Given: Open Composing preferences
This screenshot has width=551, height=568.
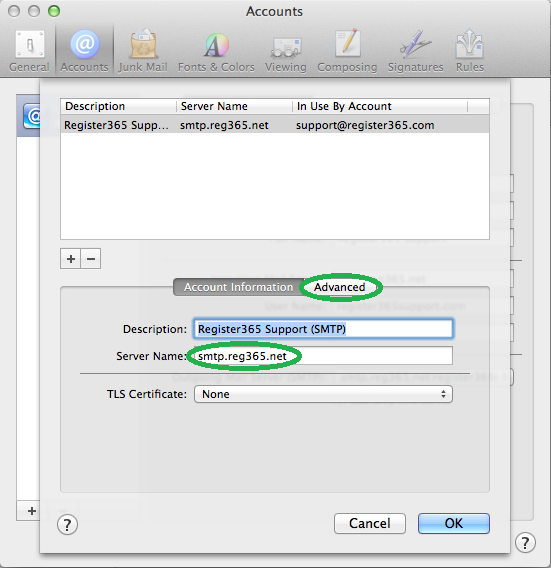Looking at the screenshot, I should tap(347, 51).
